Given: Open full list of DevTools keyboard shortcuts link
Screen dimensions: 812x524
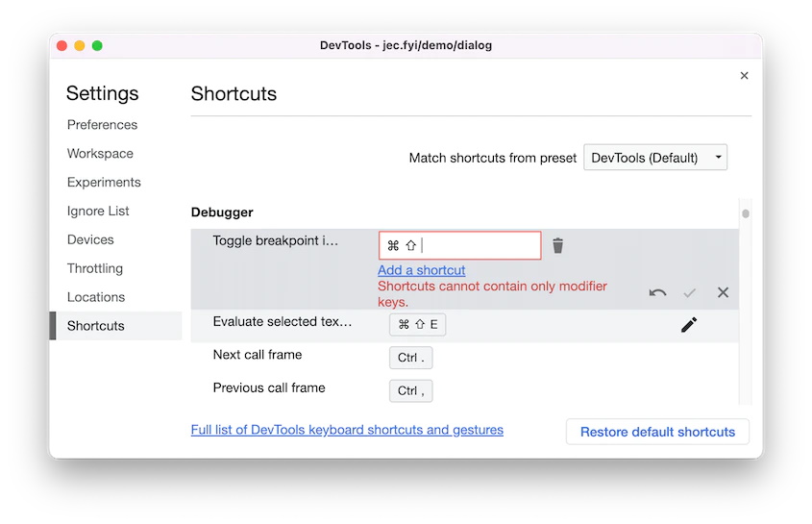Looking at the screenshot, I should click(347, 430).
